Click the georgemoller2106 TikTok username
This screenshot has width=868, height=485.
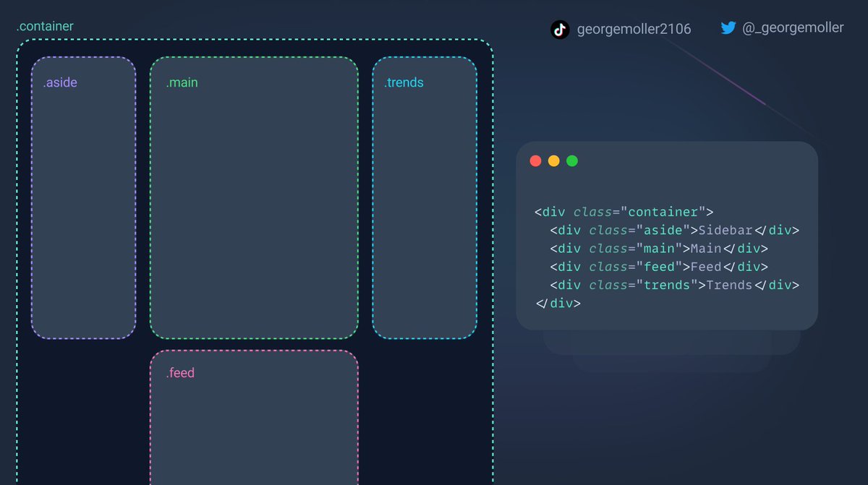(634, 29)
